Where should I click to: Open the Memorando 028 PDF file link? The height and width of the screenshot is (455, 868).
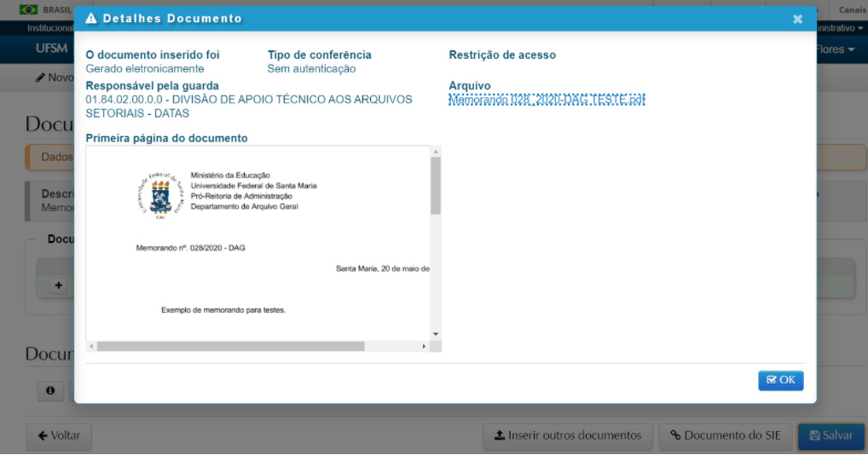[547, 100]
